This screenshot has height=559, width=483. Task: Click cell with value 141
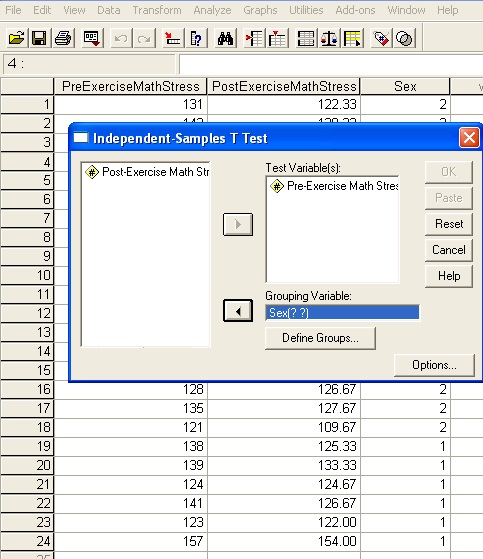click(x=130, y=503)
